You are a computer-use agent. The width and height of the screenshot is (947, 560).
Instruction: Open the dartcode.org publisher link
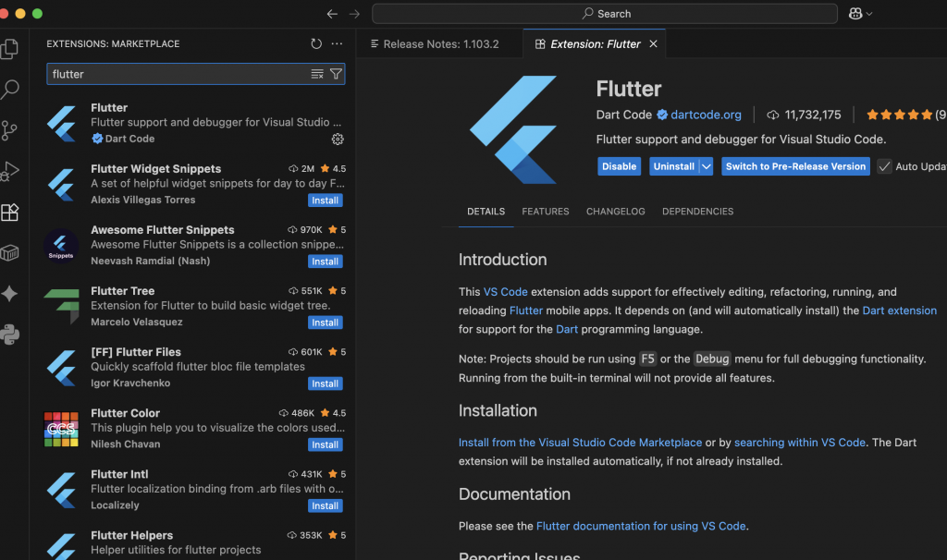click(706, 115)
